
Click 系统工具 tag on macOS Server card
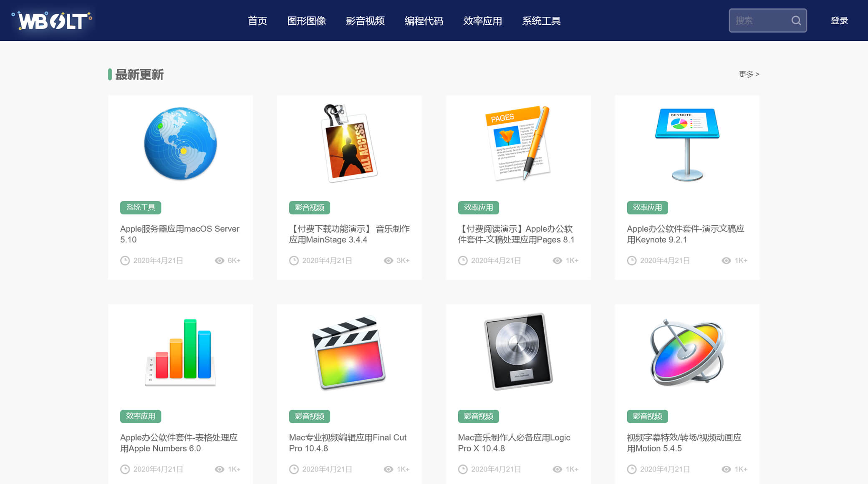[141, 207]
